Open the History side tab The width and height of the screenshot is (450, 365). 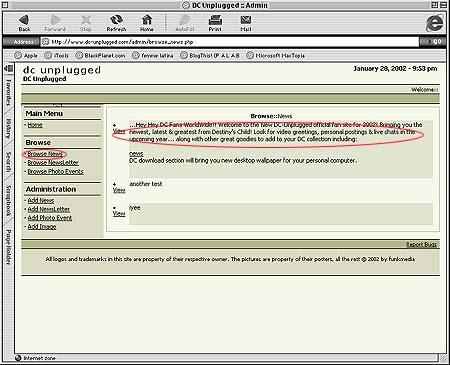8,129
